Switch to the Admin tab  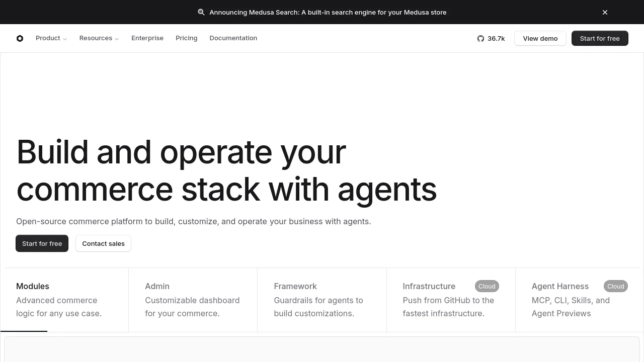pyautogui.click(x=193, y=300)
